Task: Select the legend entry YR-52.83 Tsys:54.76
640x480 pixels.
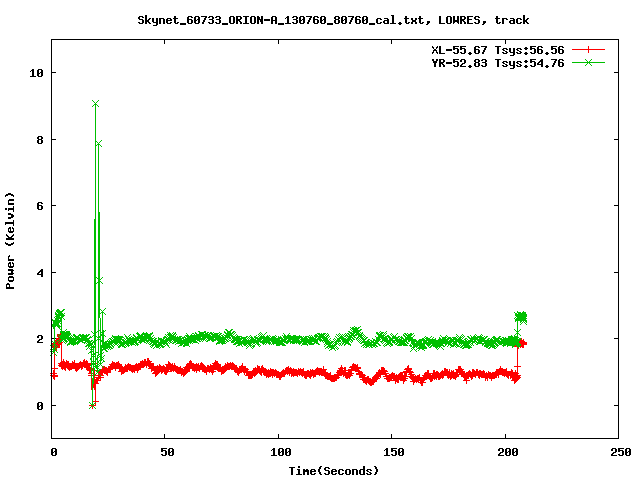Action: pos(498,63)
